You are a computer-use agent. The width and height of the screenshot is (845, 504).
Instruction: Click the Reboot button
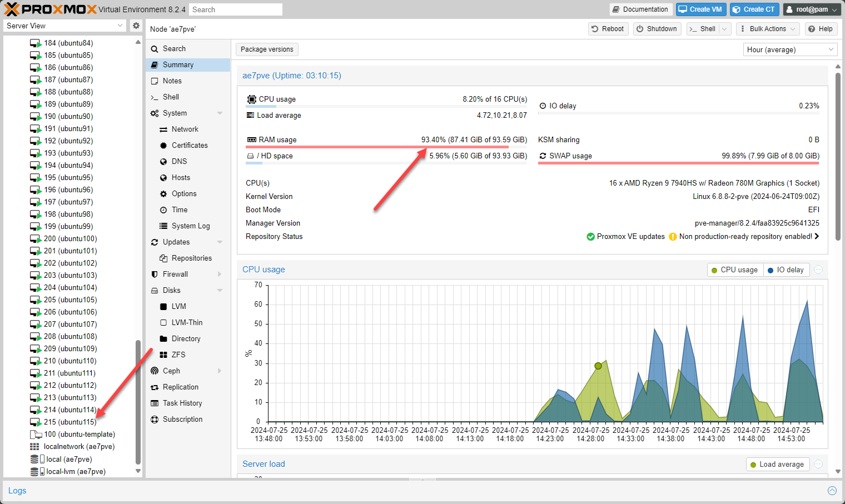click(x=608, y=29)
